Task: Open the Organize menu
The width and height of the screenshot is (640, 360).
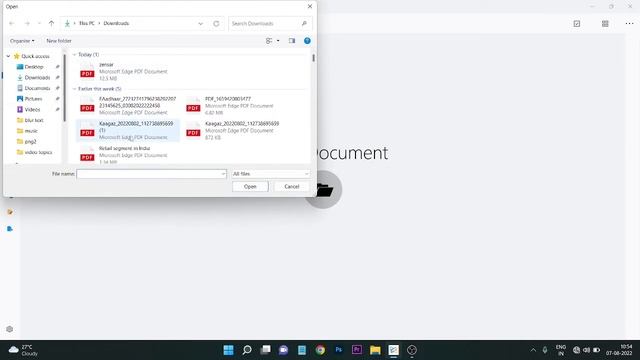Action: pyautogui.click(x=22, y=41)
